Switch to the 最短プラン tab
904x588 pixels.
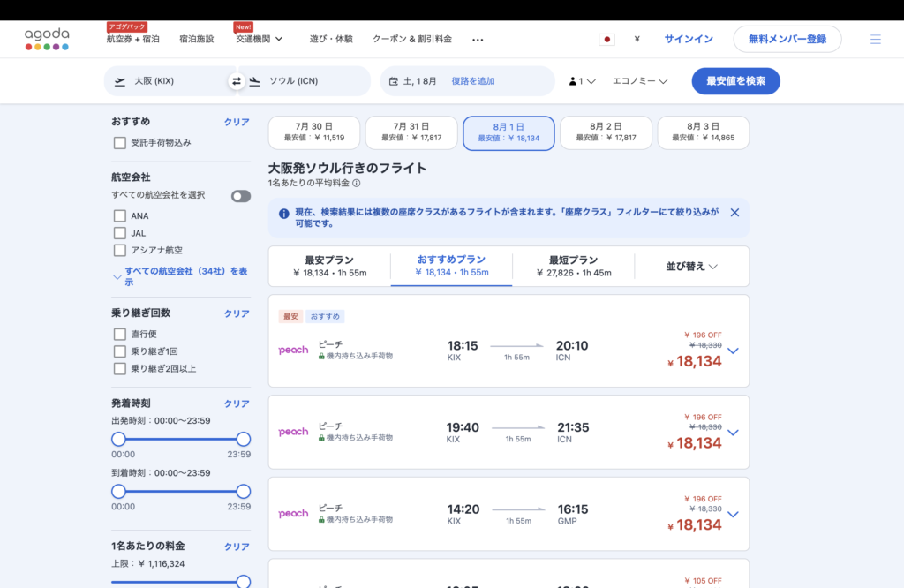573,266
